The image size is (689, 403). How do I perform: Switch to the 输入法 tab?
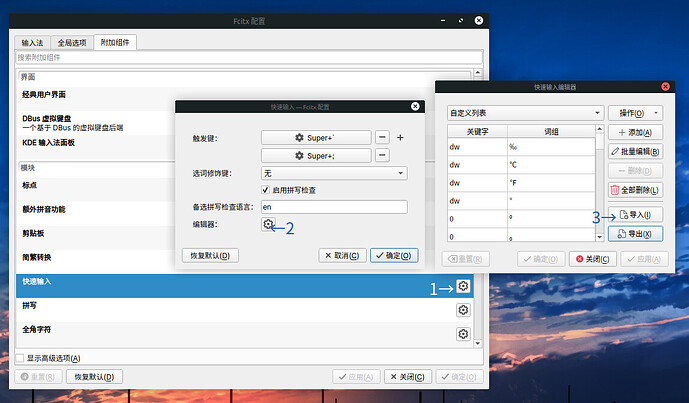(x=33, y=43)
